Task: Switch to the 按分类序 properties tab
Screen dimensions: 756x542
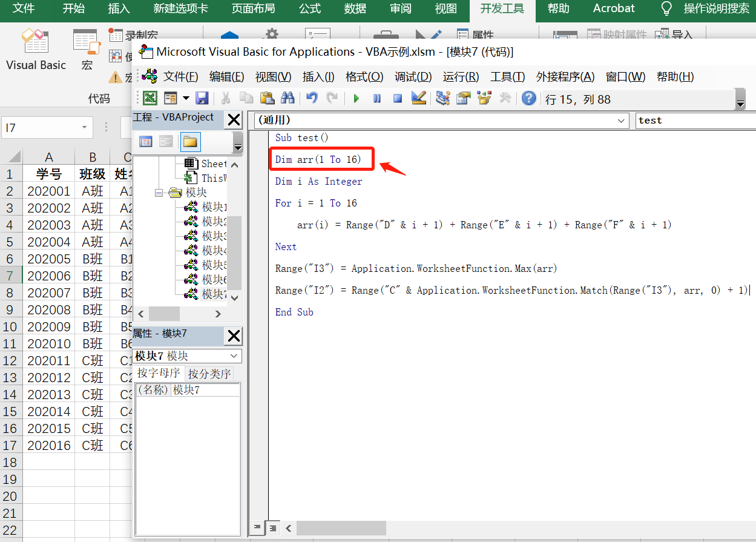Action: pyautogui.click(x=209, y=374)
